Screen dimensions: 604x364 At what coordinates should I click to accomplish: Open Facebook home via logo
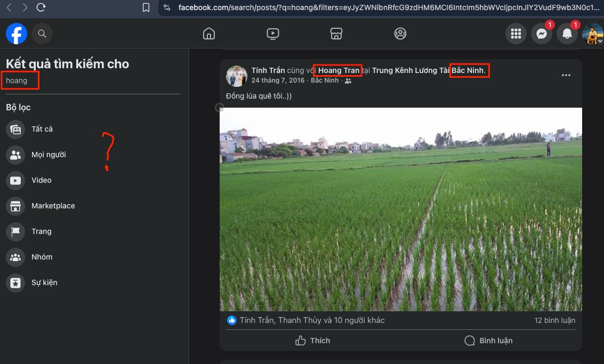17,34
